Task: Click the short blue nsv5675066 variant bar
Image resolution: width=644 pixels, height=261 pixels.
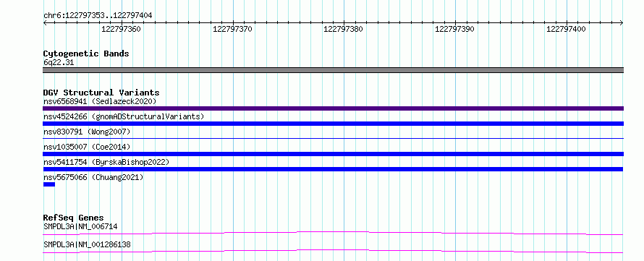Action: (x=49, y=184)
